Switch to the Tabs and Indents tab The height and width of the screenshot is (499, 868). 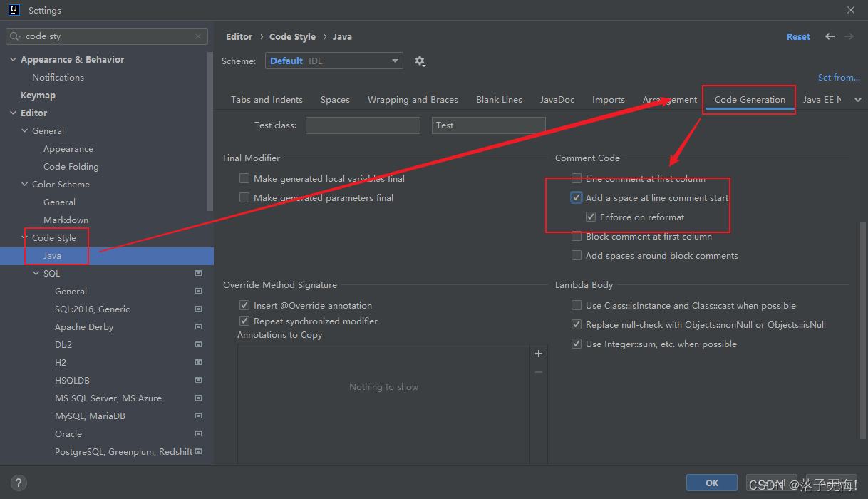pos(267,100)
